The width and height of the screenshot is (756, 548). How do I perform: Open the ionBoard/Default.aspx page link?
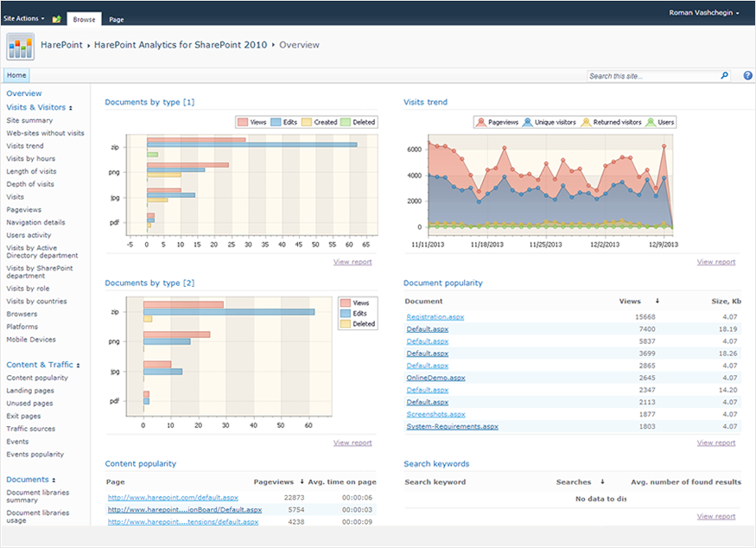(x=185, y=509)
